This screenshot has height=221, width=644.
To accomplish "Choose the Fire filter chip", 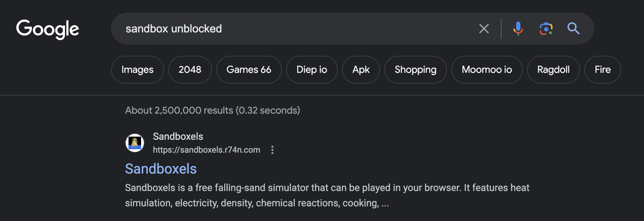I will pos(602,70).
